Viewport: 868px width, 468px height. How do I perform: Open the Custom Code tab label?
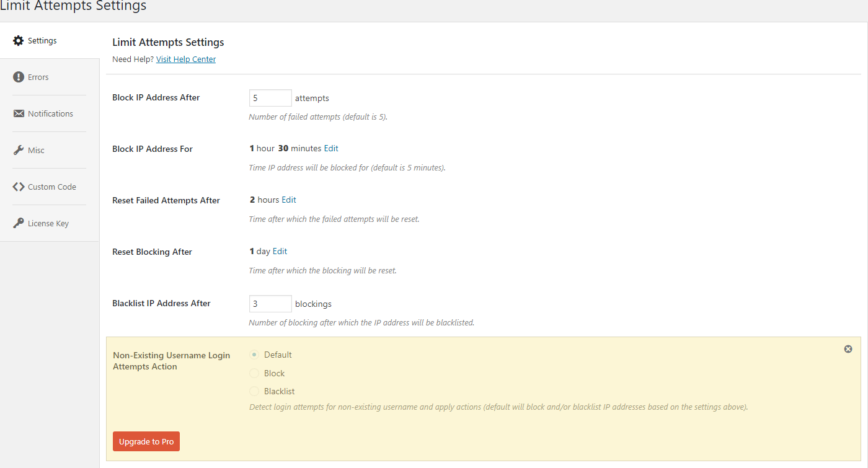(x=52, y=187)
